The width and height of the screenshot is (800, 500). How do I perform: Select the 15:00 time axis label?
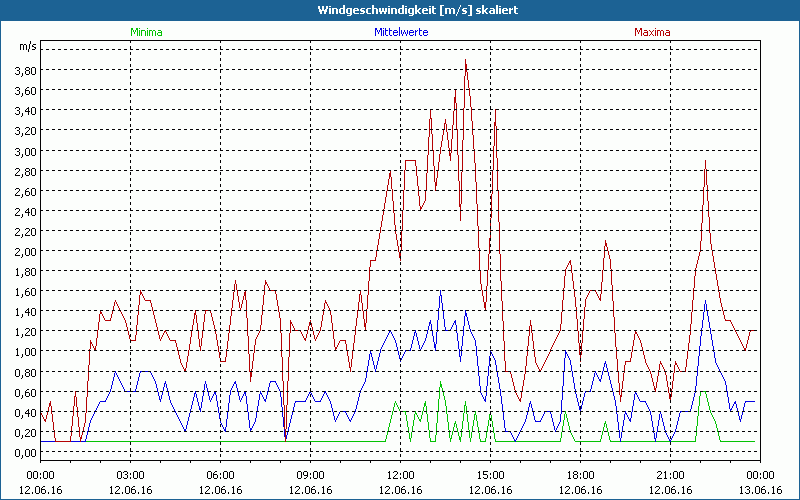[x=490, y=475]
